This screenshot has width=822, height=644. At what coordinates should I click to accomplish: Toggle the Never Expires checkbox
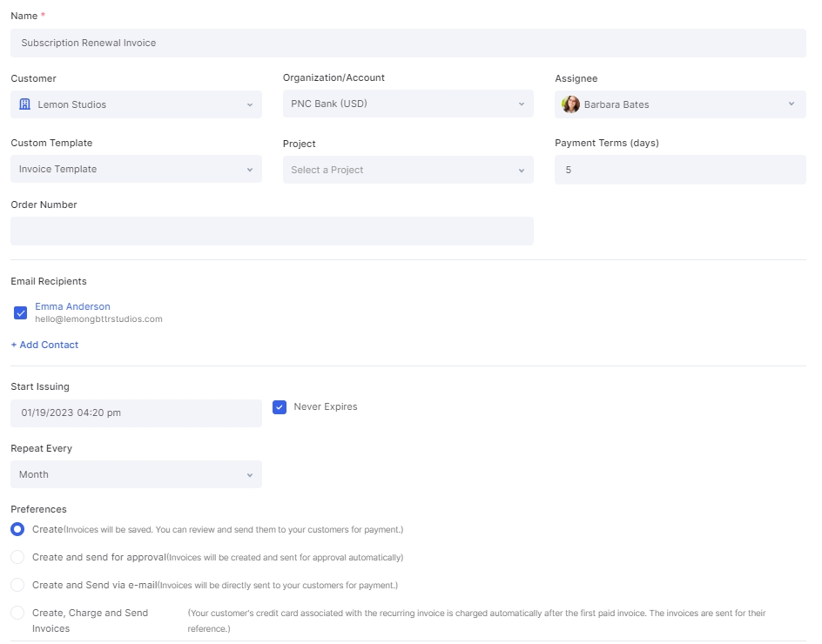point(280,407)
